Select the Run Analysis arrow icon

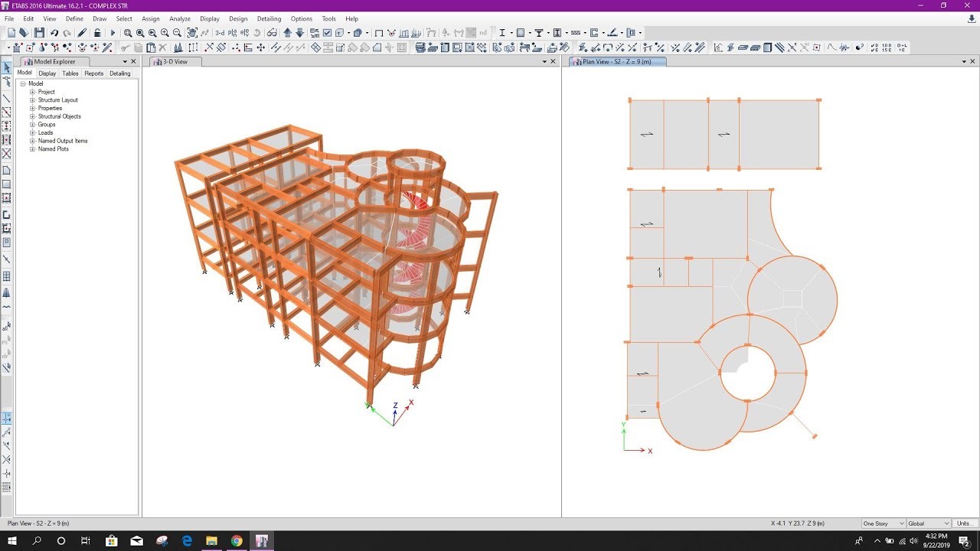click(112, 32)
